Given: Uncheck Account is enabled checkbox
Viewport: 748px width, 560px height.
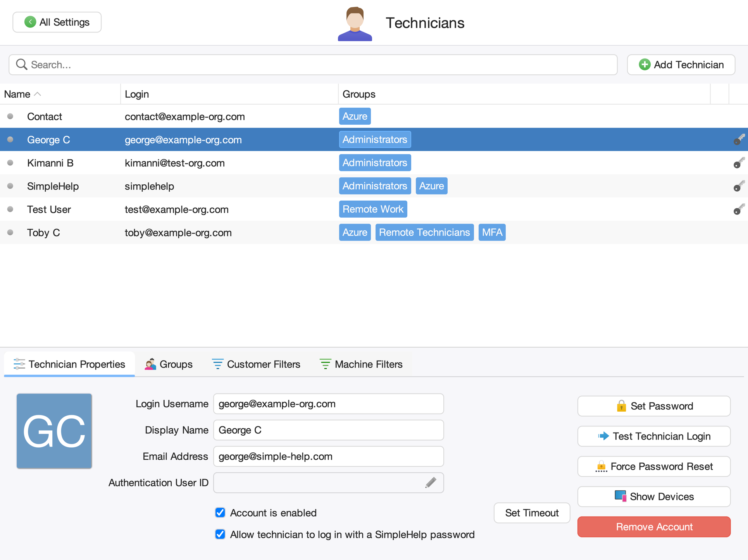Looking at the screenshot, I should 220,513.
